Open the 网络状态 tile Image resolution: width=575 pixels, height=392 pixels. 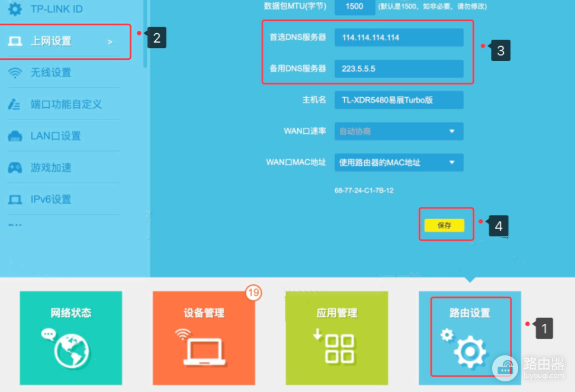point(71,338)
